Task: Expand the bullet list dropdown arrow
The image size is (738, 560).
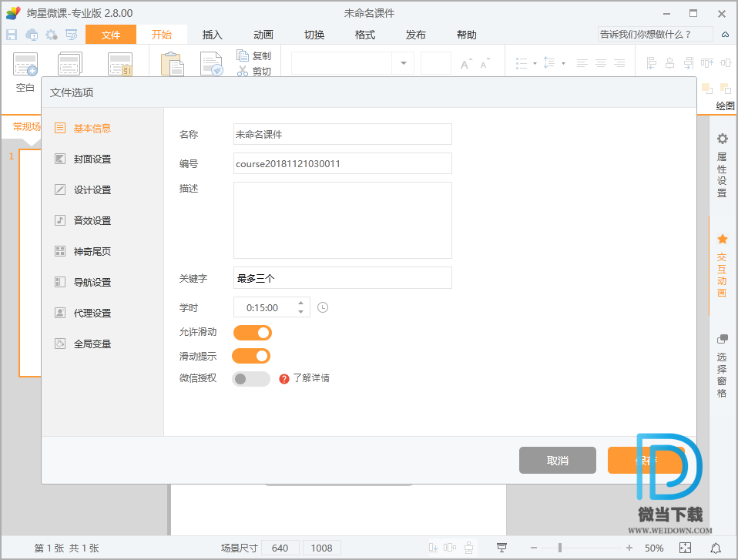Action: pyautogui.click(x=535, y=63)
